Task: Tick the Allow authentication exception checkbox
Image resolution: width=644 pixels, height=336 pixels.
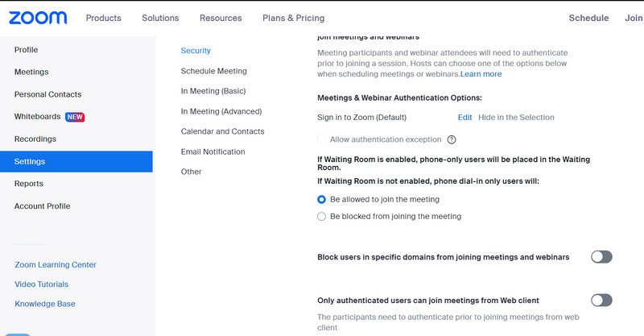Action: click(322, 139)
